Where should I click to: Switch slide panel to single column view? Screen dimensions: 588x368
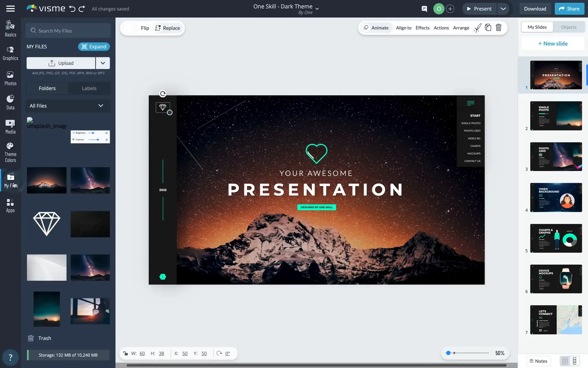click(575, 361)
